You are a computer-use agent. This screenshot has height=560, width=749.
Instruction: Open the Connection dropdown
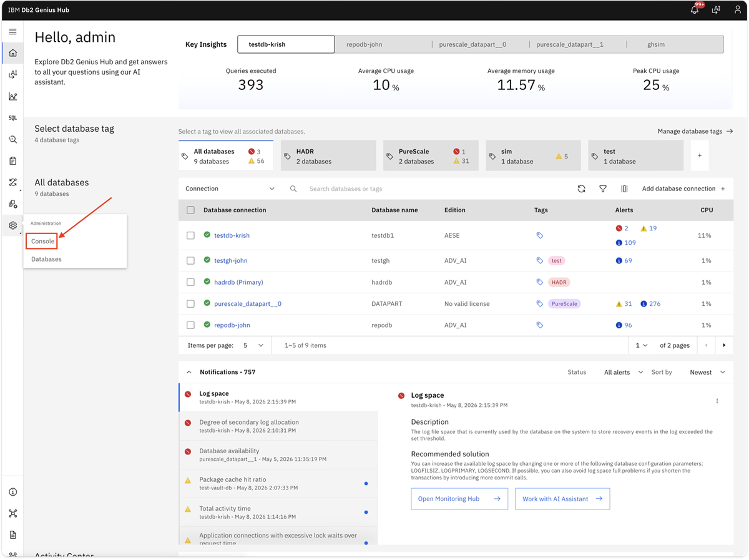[x=230, y=189]
